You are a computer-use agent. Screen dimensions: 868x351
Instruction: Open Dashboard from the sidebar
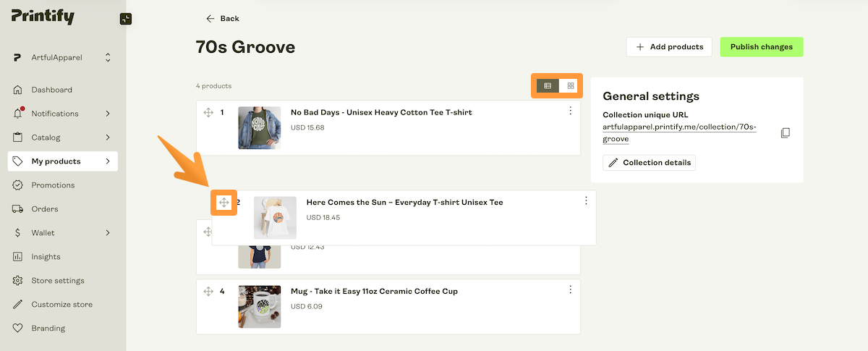pyautogui.click(x=51, y=90)
